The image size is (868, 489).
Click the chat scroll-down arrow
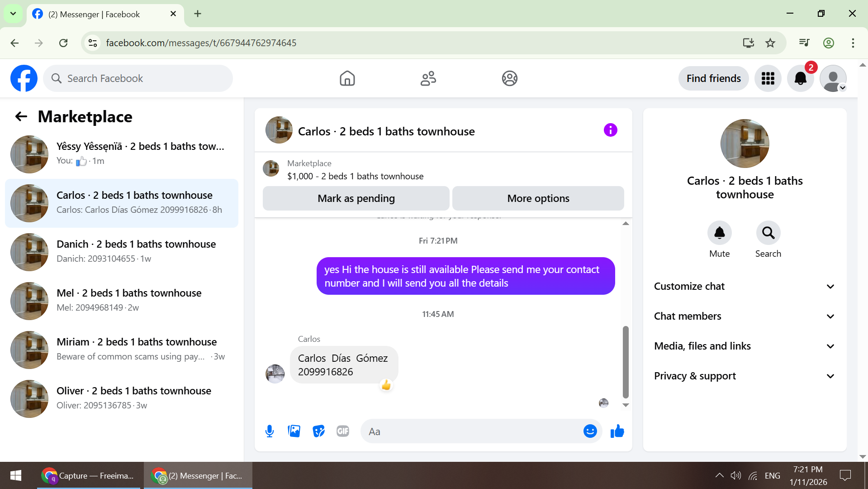point(626,405)
